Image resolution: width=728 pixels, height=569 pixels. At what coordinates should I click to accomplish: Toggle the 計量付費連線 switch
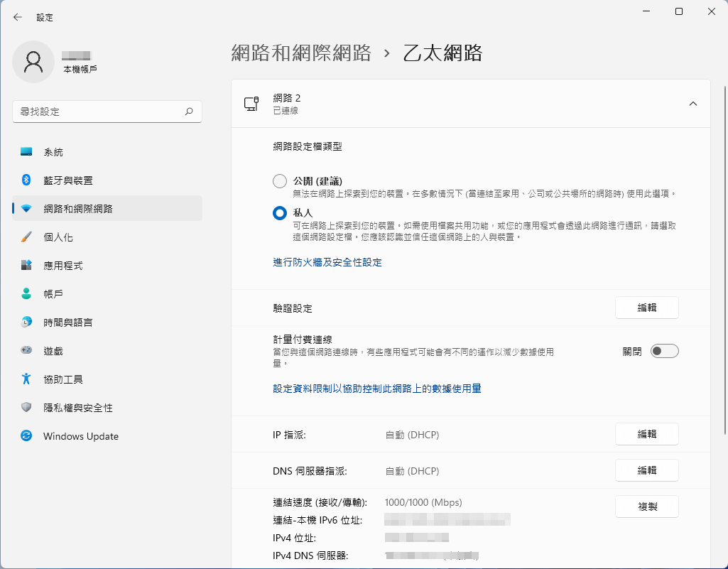tap(664, 351)
